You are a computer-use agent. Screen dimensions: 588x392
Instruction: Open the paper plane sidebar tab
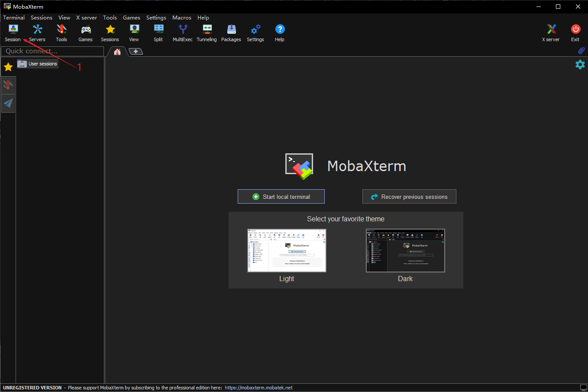(8, 103)
